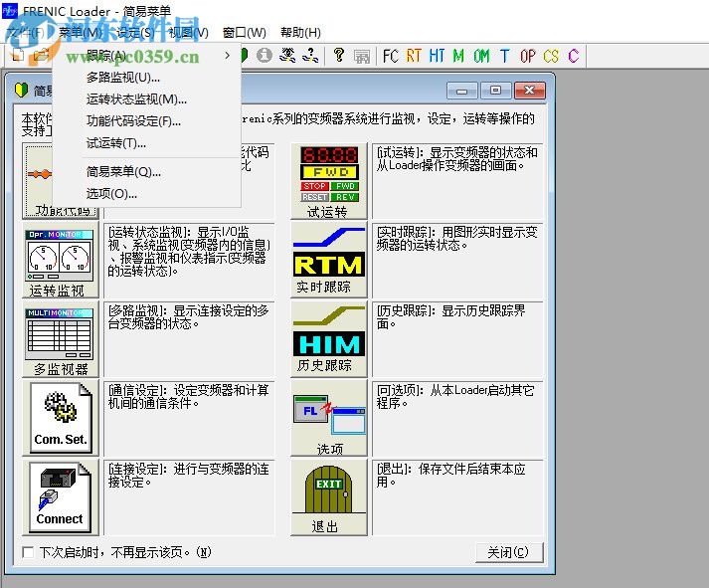Select 试运转(T)... menu entry
709x588 pixels.
[147, 143]
